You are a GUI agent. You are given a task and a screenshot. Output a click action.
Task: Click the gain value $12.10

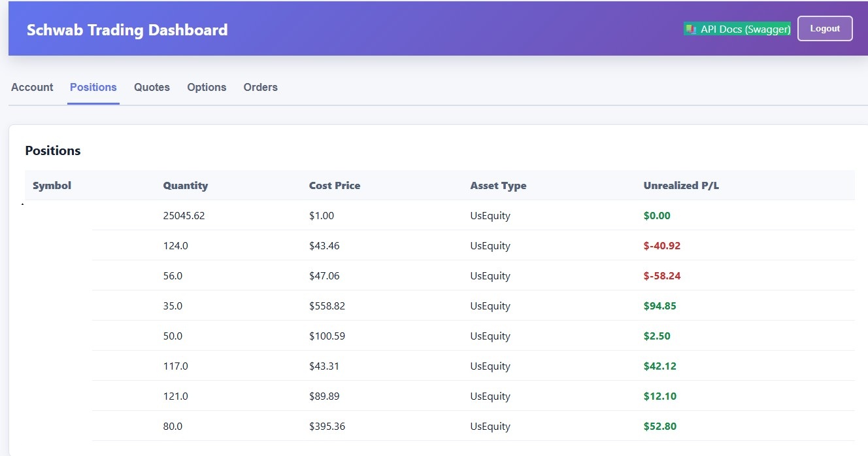[x=660, y=396]
